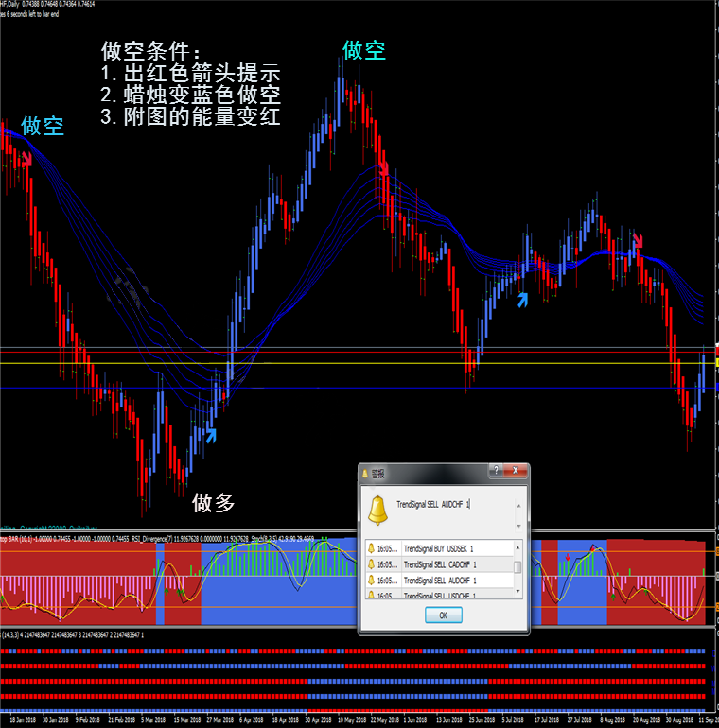719x728 pixels.
Task: Open help with the dialog's question mark button
Action: pyautogui.click(x=496, y=470)
